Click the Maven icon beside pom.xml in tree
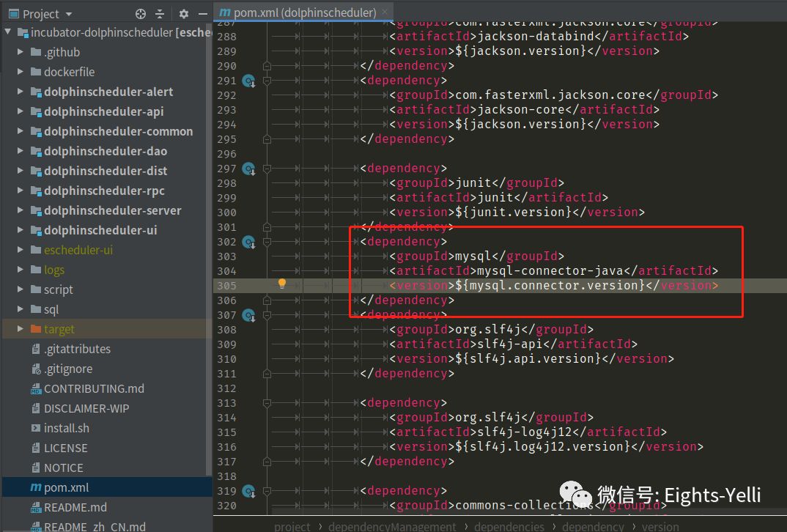 click(36, 487)
